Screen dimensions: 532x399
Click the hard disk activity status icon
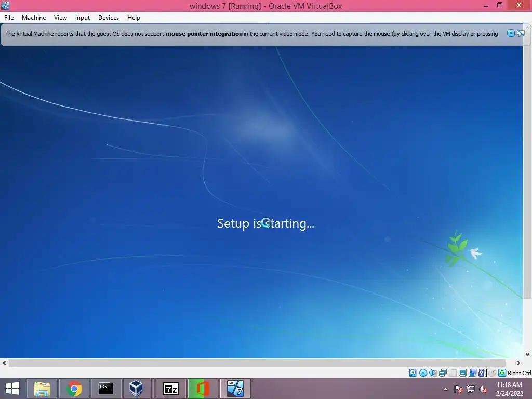click(x=413, y=373)
